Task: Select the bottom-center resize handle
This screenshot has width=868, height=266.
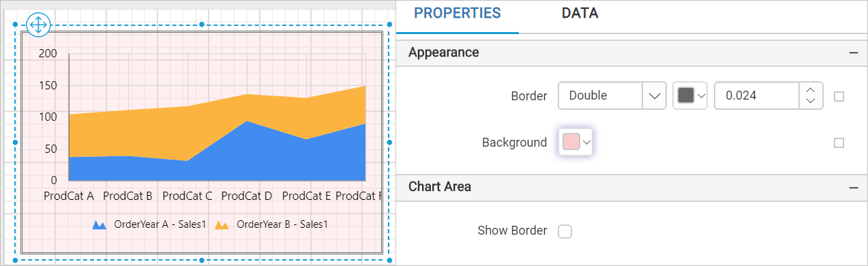Action: point(202,260)
